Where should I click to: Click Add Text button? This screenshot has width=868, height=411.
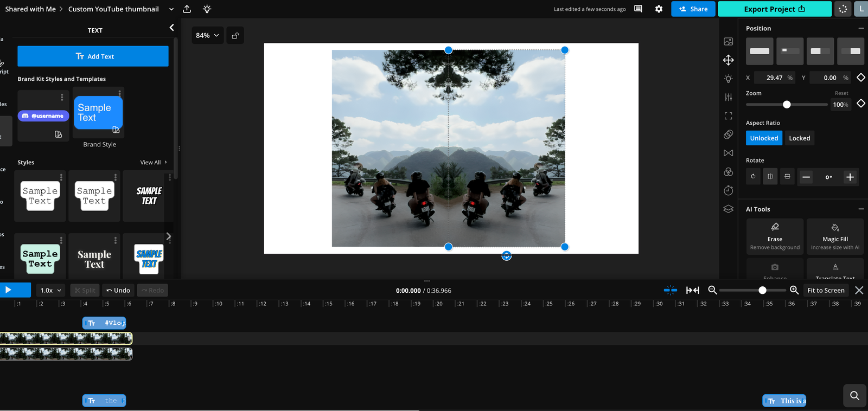coord(93,56)
